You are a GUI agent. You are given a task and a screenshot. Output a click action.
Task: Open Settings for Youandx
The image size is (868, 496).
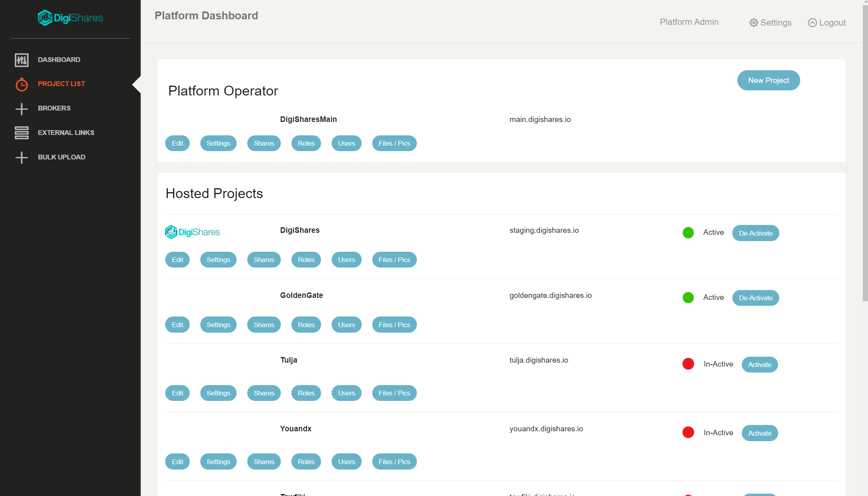(218, 462)
